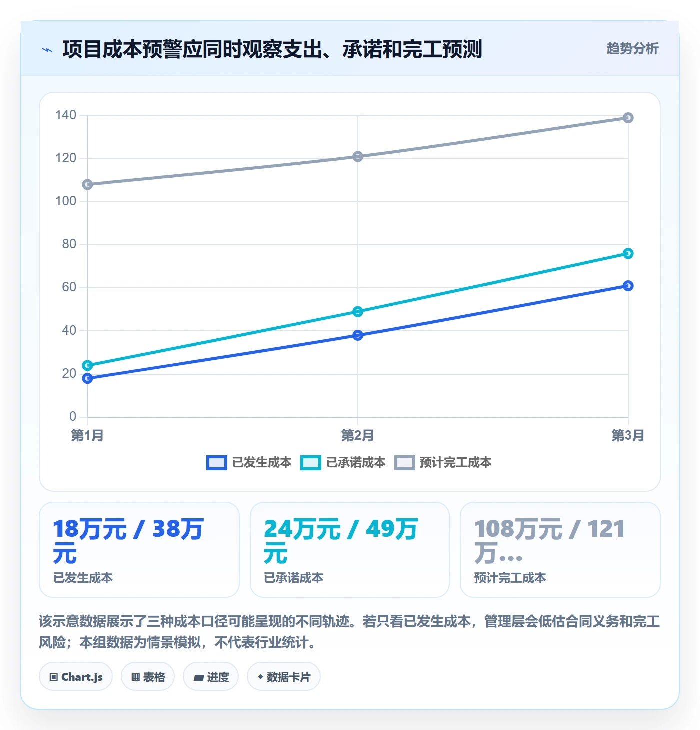The height and width of the screenshot is (730, 700).
Task: Click the 已承诺成本 point at 第1月
Action: point(87,365)
